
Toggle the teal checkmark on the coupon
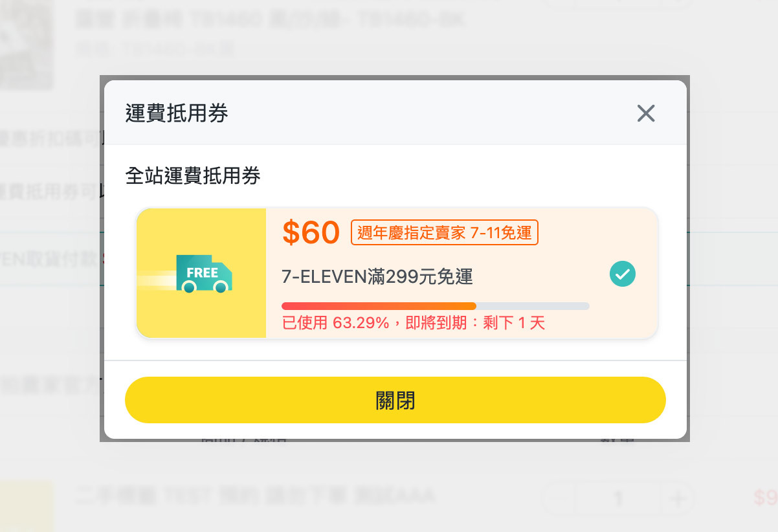coord(623,274)
